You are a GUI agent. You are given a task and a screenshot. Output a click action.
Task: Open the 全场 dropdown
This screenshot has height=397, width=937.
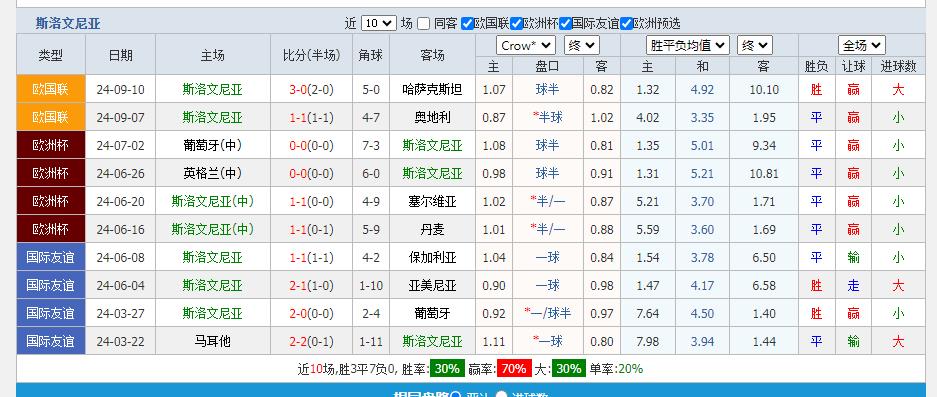[862, 45]
